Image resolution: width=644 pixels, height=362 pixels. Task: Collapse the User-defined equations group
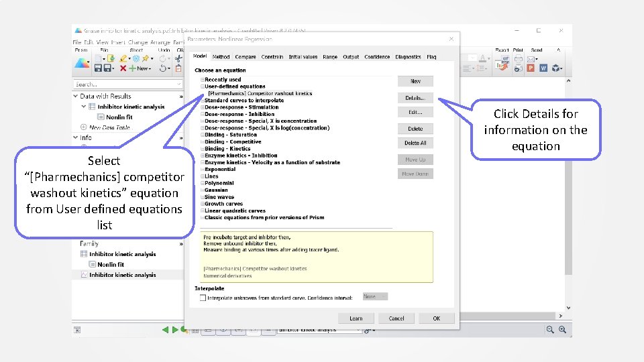pyautogui.click(x=203, y=86)
